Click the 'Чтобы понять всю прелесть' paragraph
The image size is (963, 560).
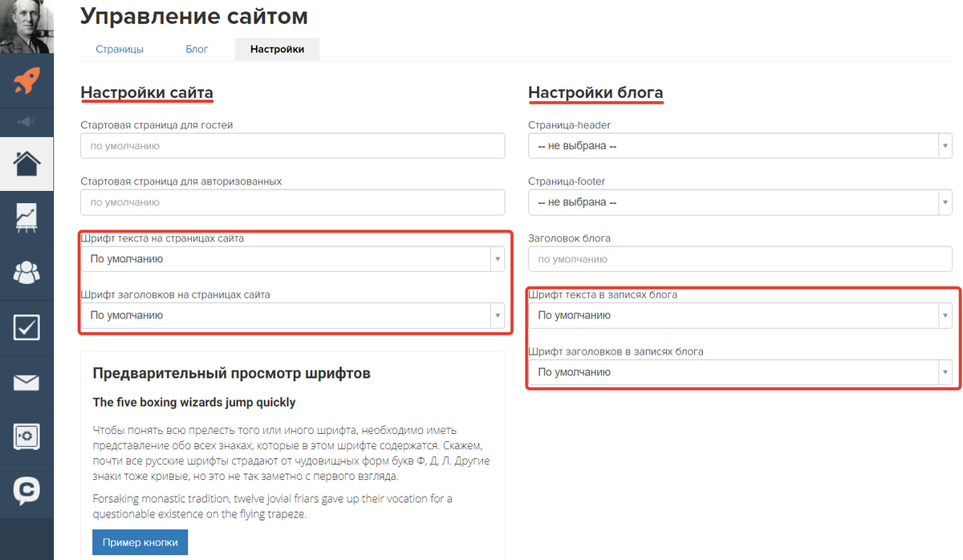click(291, 453)
